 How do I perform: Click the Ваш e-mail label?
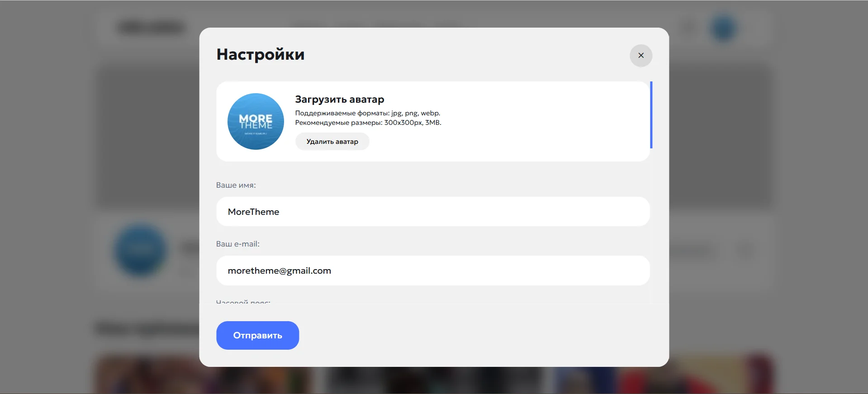click(237, 244)
